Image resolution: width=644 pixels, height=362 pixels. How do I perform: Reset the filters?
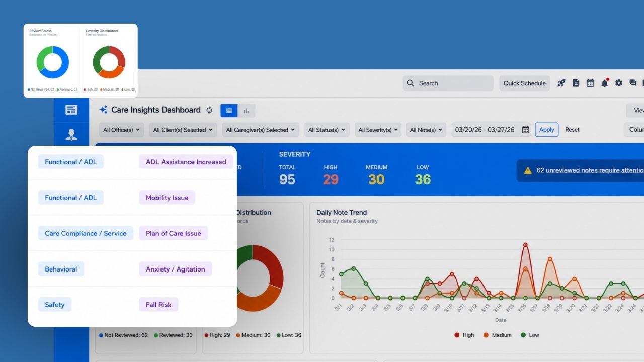(x=572, y=130)
